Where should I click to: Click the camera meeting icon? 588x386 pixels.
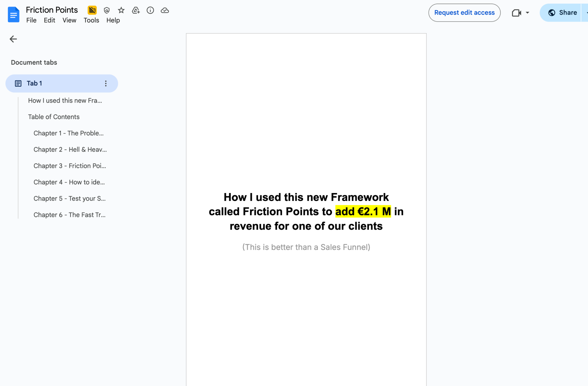(516, 13)
